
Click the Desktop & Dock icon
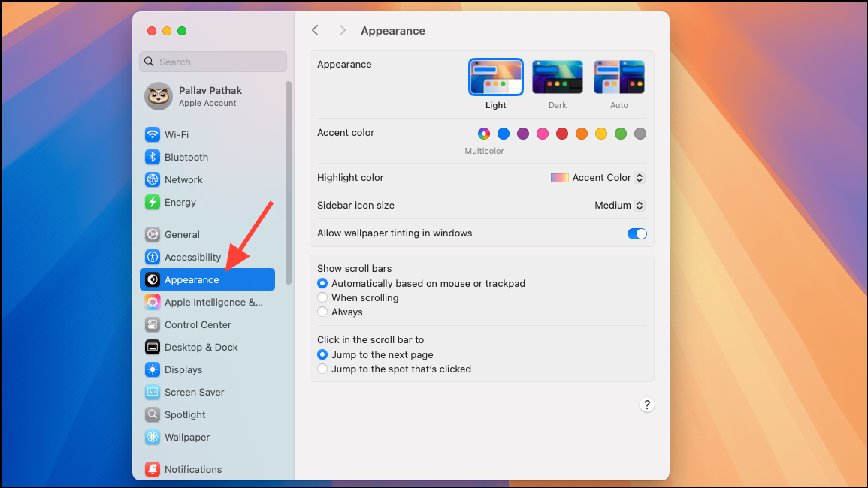point(153,348)
